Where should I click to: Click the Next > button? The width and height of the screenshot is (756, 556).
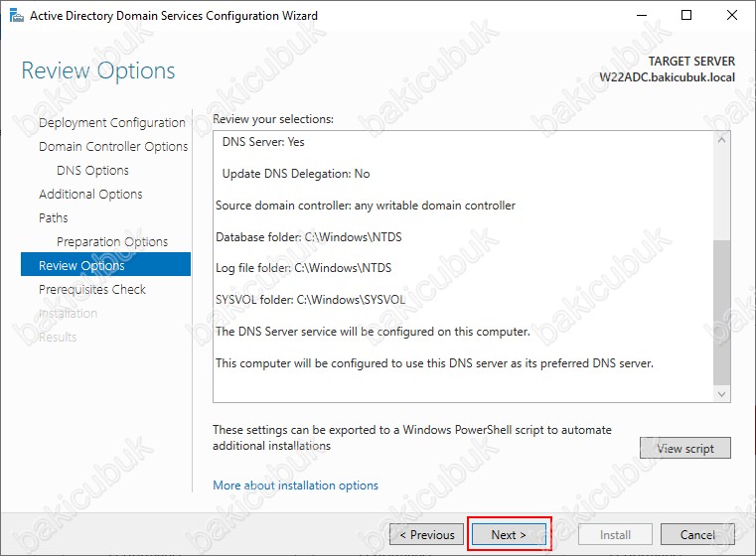[509, 534]
